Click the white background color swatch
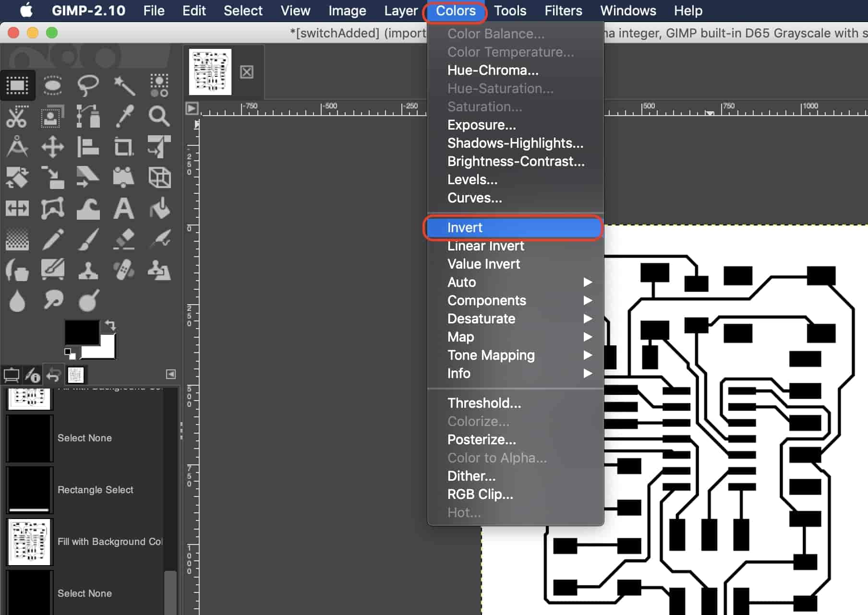The width and height of the screenshot is (868, 615). coord(108,351)
